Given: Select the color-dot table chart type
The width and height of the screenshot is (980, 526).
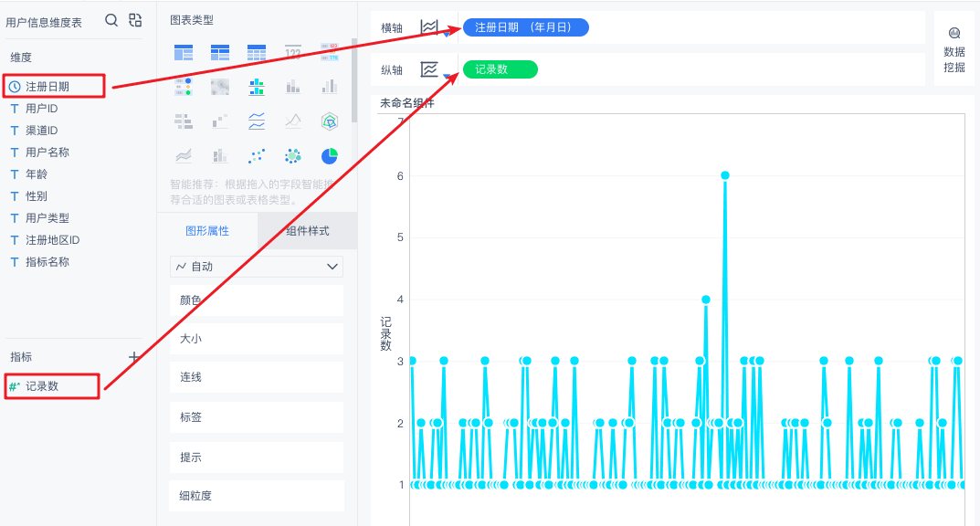Looking at the screenshot, I should [x=184, y=87].
